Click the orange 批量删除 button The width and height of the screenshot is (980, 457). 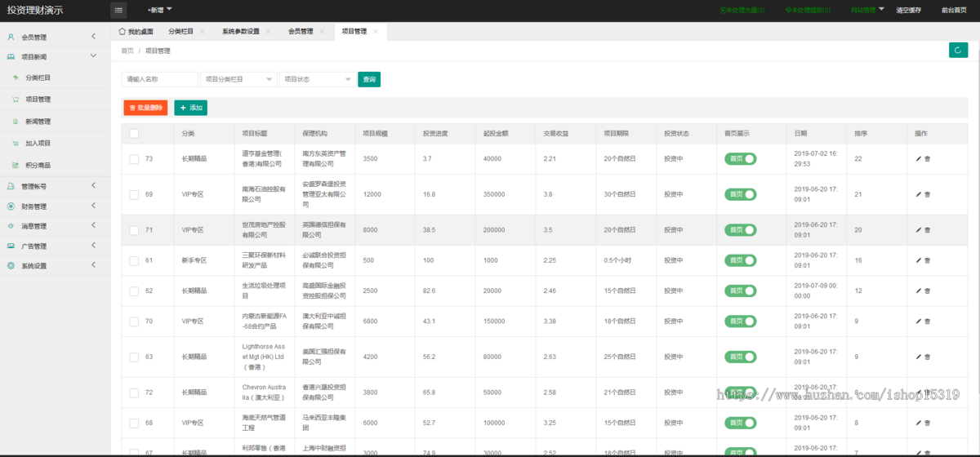tap(145, 108)
